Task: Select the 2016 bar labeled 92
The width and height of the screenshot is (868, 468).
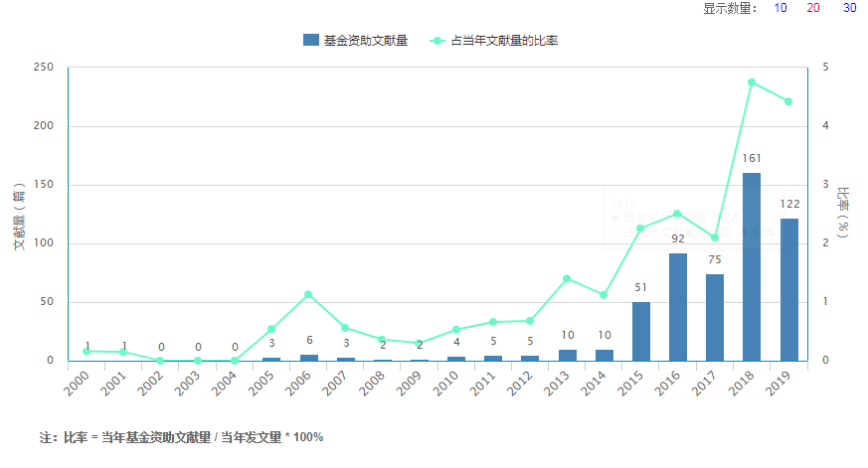Action: tap(677, 307)
